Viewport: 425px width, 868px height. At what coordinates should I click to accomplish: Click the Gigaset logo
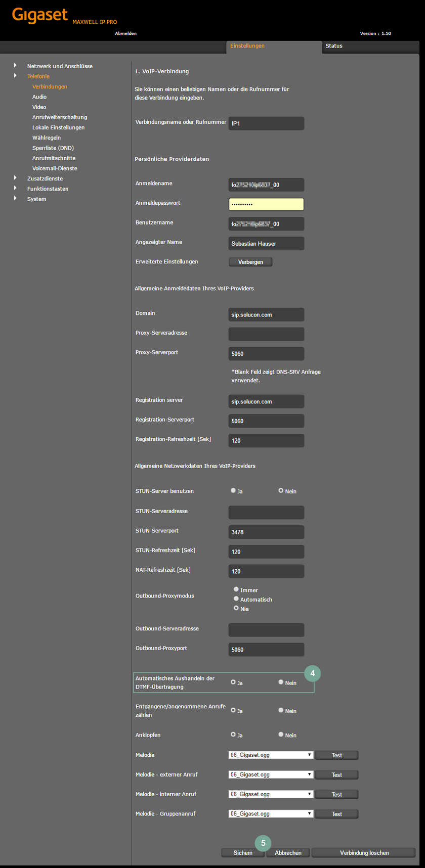pos(39,15)
